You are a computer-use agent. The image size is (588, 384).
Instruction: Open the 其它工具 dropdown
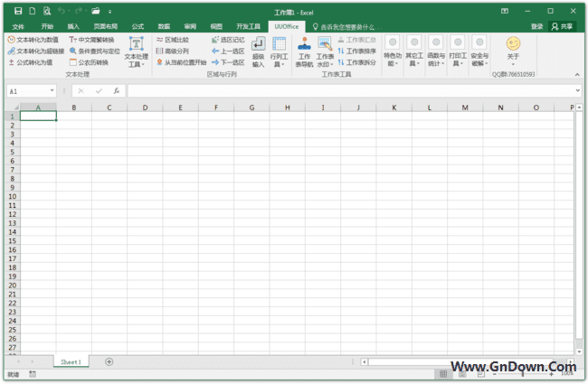click(x=414, y=52)
